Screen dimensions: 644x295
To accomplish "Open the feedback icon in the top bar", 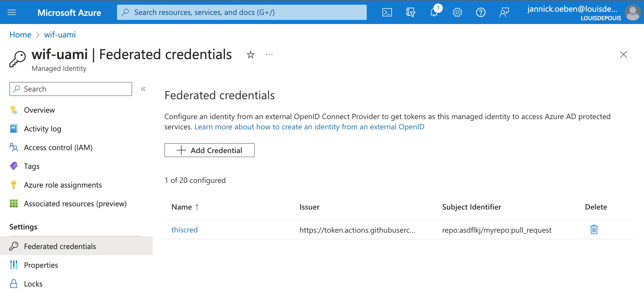I will click(x=504, y=12).
